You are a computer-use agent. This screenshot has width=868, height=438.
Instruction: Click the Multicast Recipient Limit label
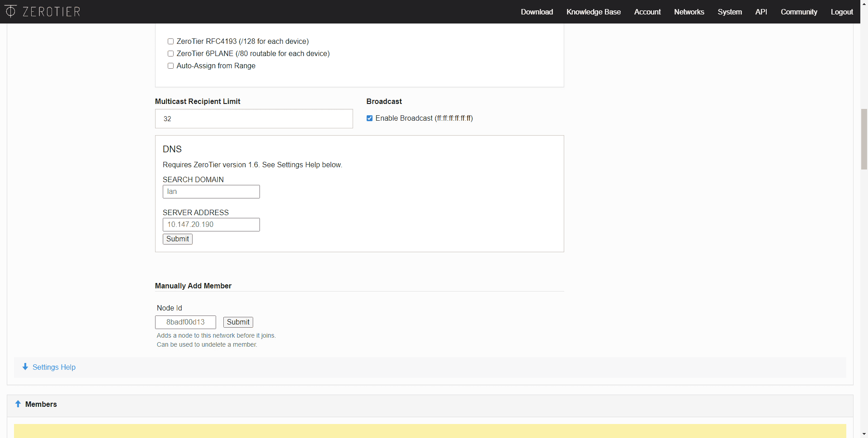pyautogui.click(x=198, y=101)
